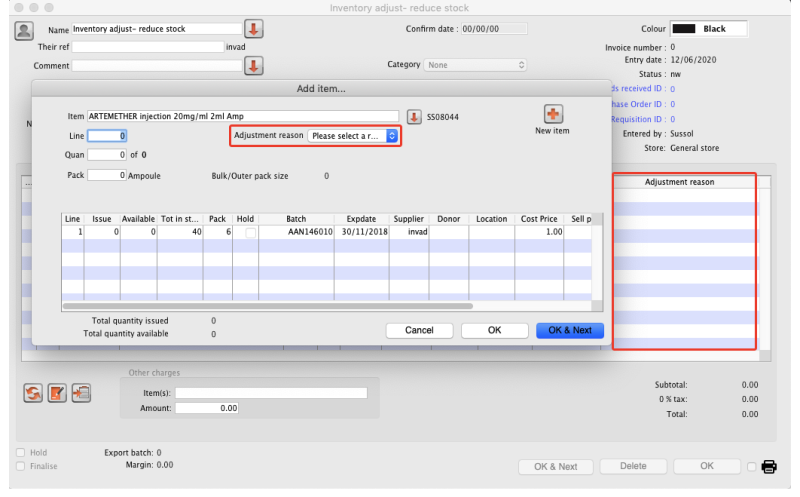This screenshot has width=800, height=497.
Task: Click the red arrow icon next to Comment field
Action: click(x=254, y=66)
